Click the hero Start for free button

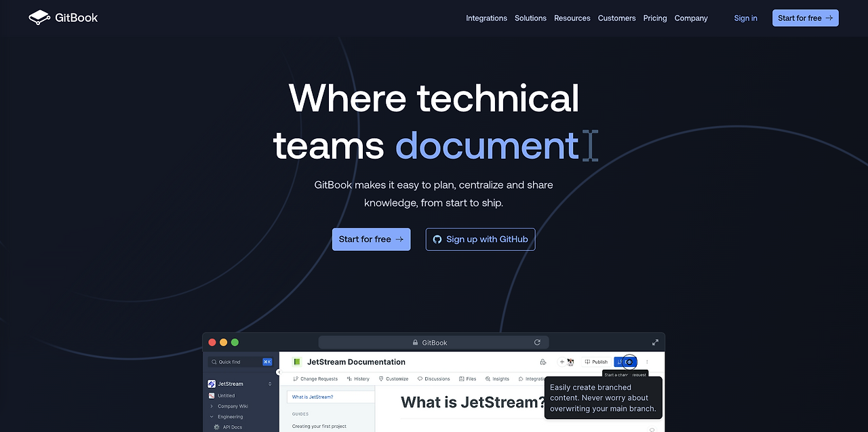click(371, 239)
